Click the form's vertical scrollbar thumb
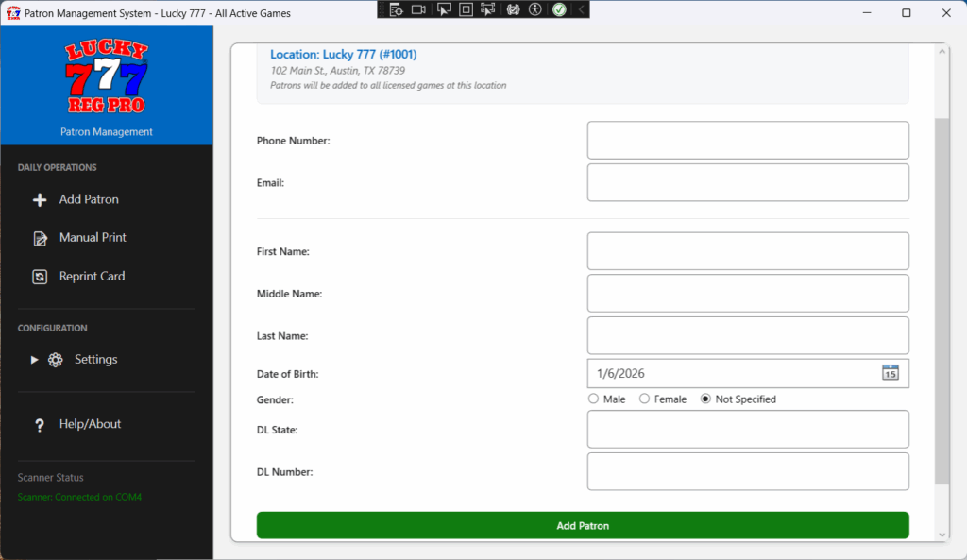 942,301
